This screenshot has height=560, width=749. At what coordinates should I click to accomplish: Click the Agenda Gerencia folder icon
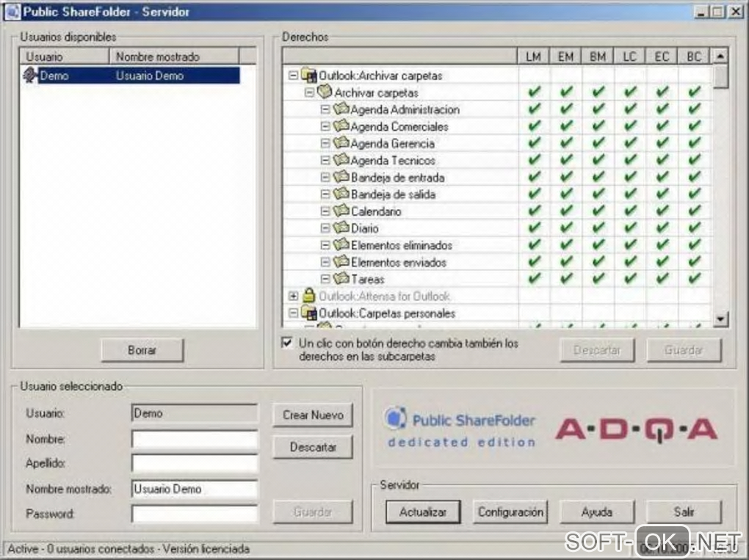coord(341,142)
